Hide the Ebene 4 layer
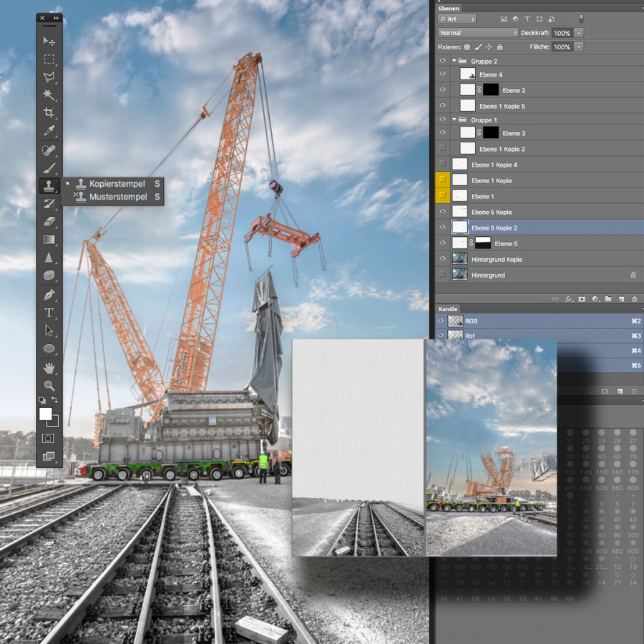 [442, 74]
